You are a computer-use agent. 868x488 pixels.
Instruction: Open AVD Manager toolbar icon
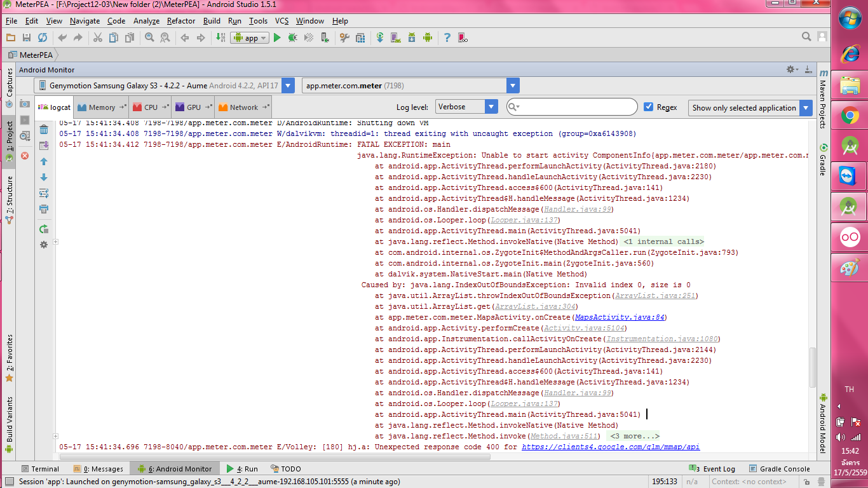[x=396, y=38]
